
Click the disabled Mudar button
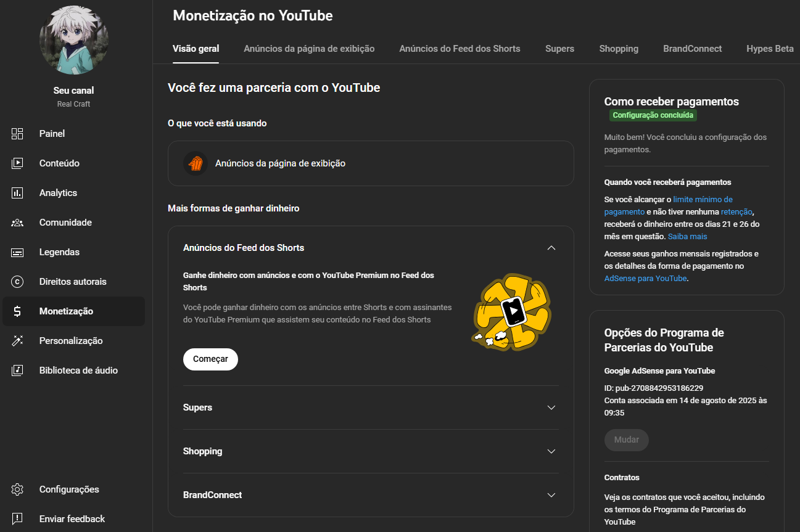[627, 440]
